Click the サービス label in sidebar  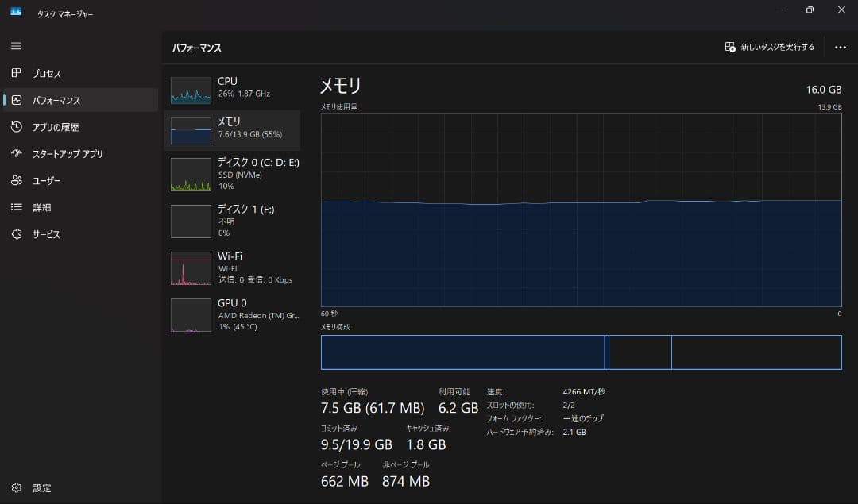46,234
